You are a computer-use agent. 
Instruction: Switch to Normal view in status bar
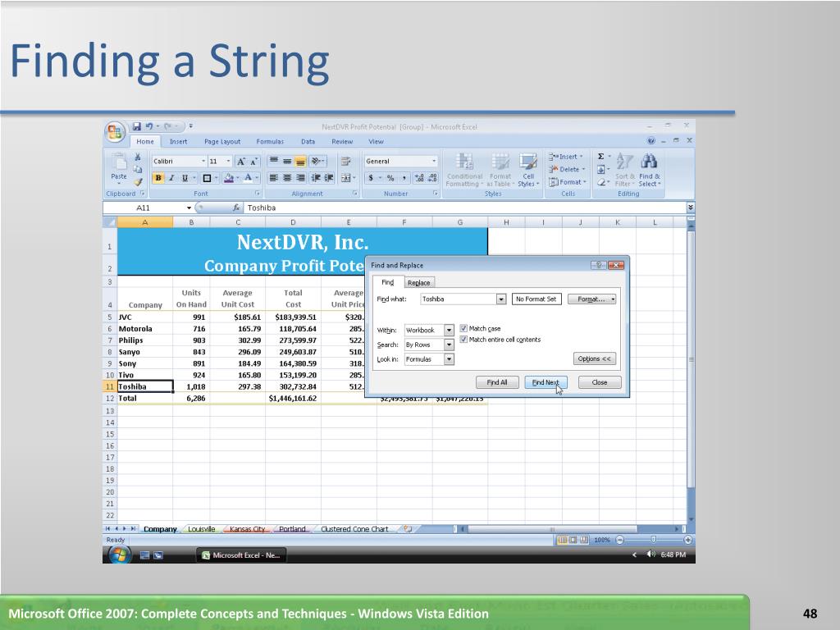tap(563, 540)
